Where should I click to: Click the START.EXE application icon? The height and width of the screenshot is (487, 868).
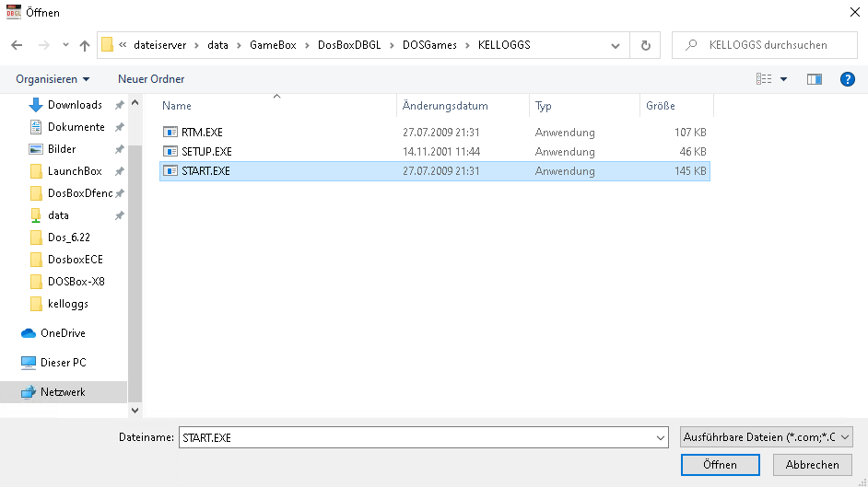point(170,171)
